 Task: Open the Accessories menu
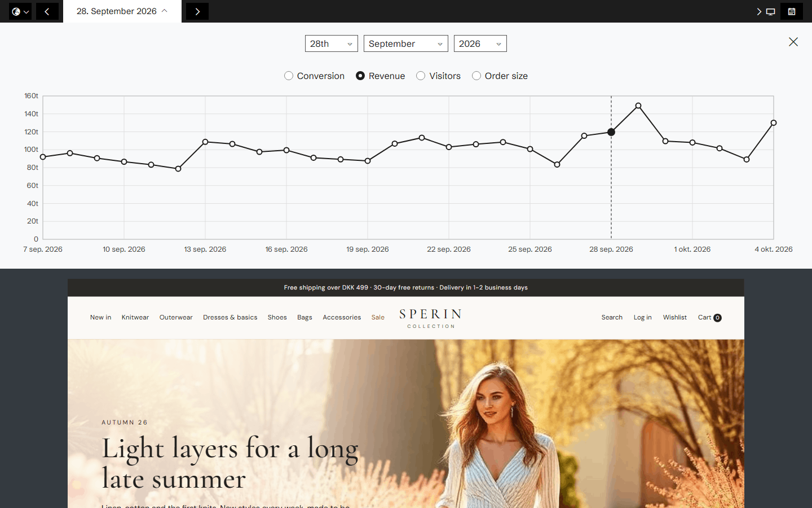342,317
